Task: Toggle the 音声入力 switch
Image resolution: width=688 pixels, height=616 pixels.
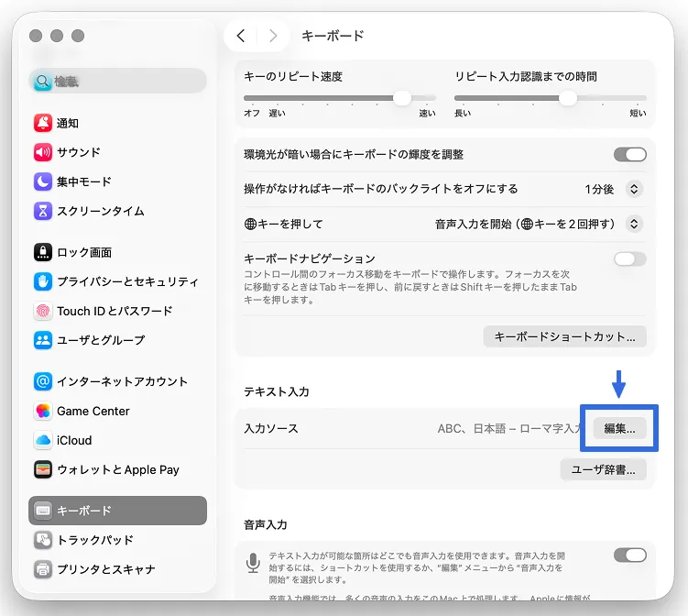Action: [x=630, y=555]
